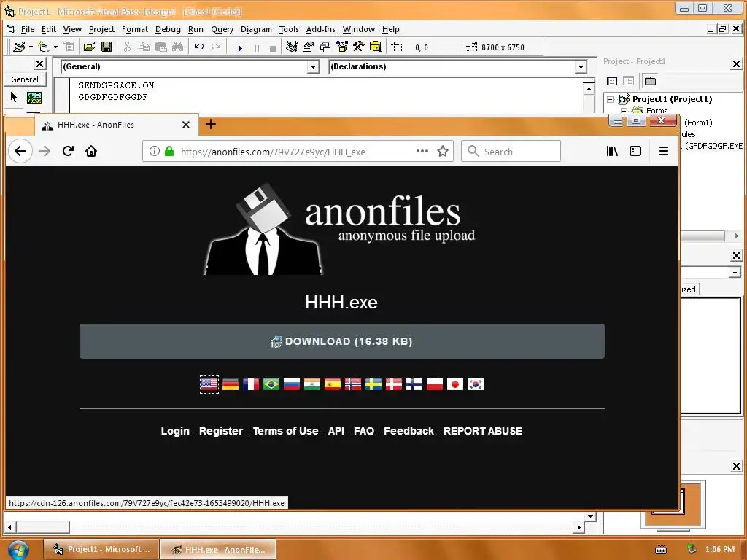Open the Add Project dropdown arrow
747x560 pixels.
tap(31, 47)
